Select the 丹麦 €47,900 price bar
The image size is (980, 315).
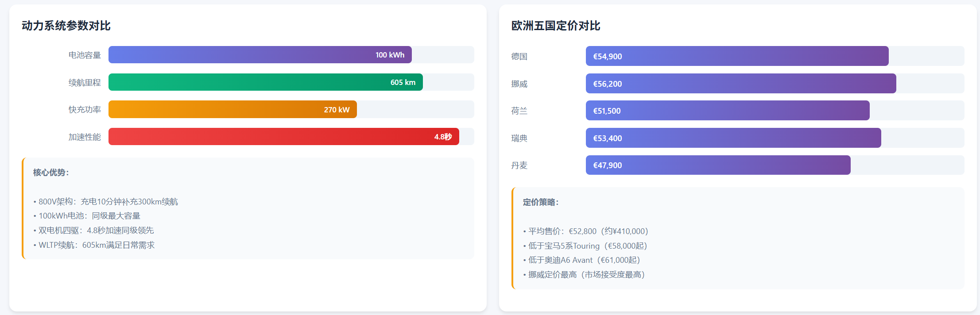[x=718, y=165]
